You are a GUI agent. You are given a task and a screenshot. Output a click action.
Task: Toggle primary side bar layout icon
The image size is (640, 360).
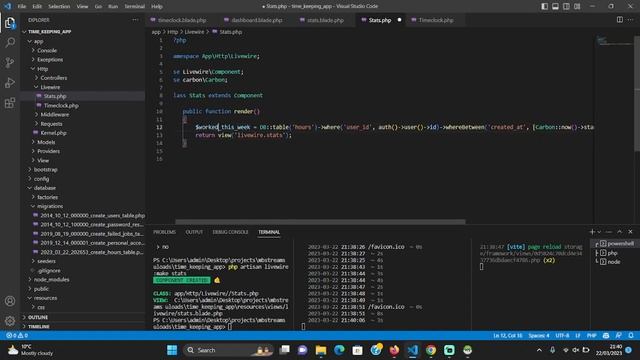[544, 6]
